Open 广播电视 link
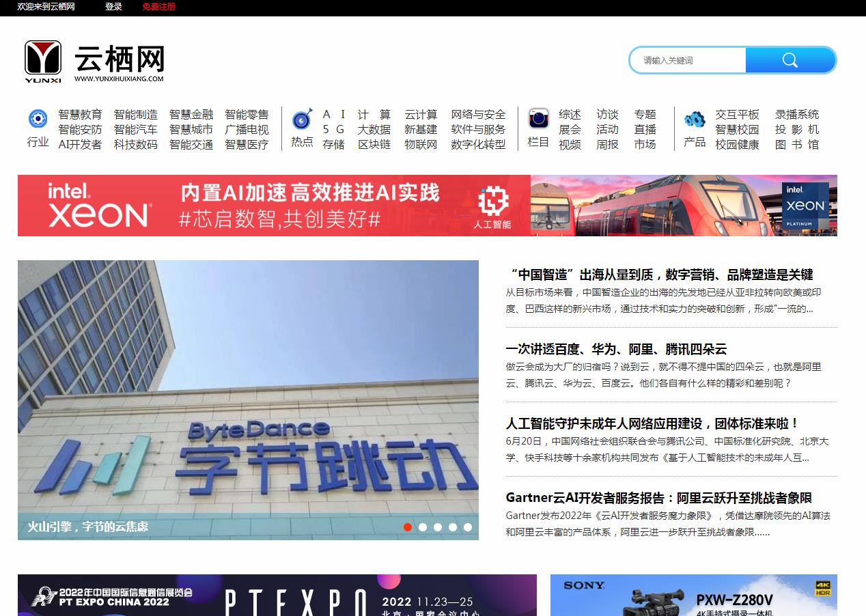This screenshot has height=616, width=866. point(247,130)
